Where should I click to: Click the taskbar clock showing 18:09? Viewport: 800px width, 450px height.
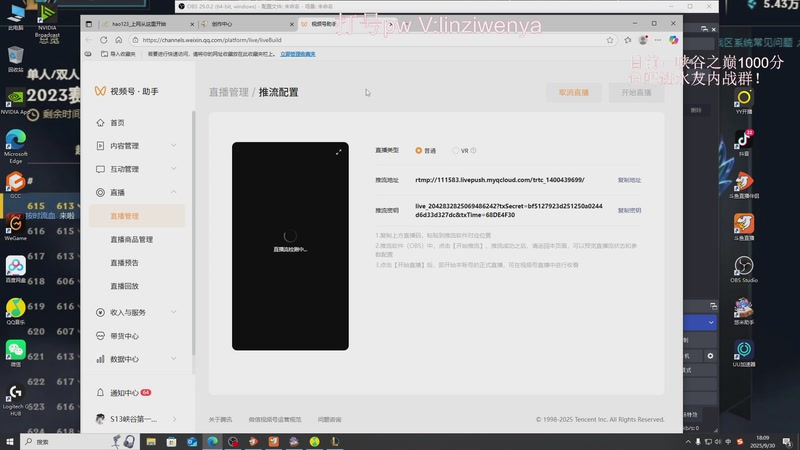click(762, 442)
